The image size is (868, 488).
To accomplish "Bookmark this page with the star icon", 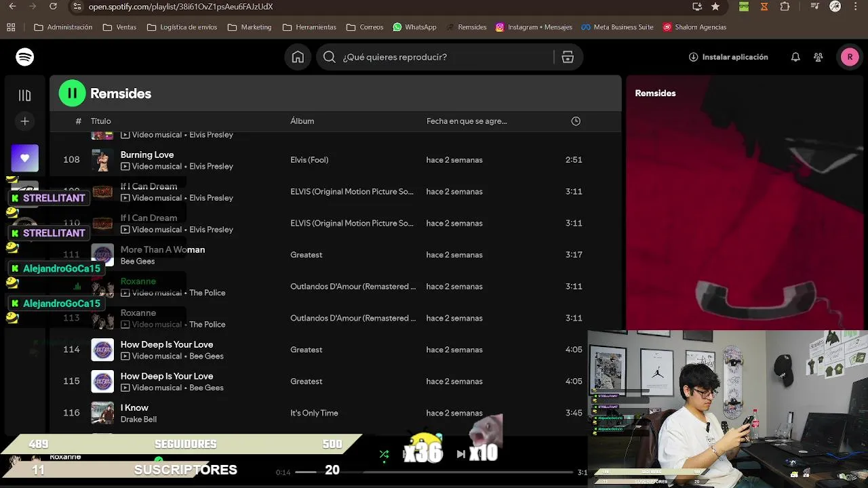I will 715,7.
